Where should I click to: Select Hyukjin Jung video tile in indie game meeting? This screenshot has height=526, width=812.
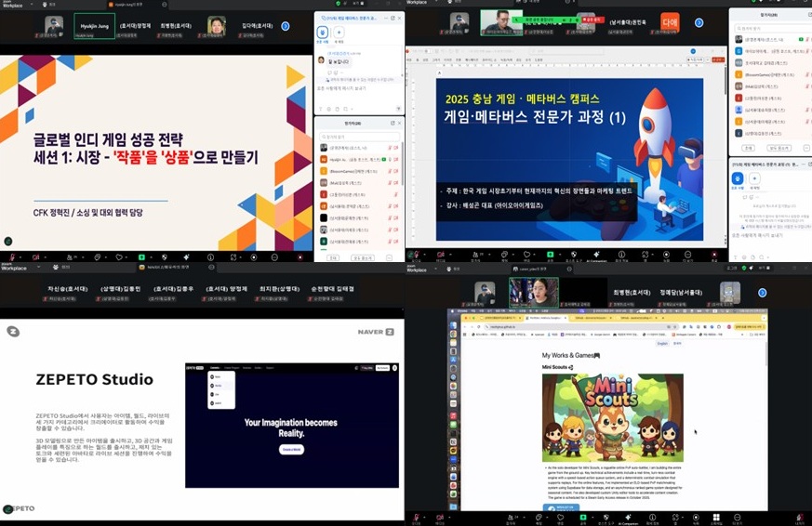[x=94, y=26]
